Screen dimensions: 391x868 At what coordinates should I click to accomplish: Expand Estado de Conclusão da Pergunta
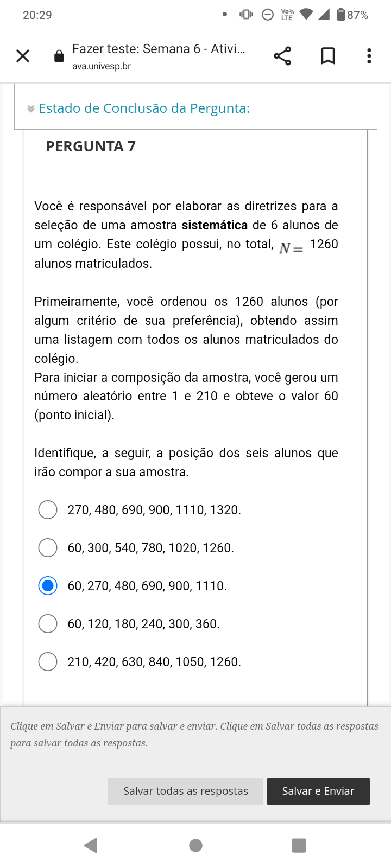[x=144, y=108]
